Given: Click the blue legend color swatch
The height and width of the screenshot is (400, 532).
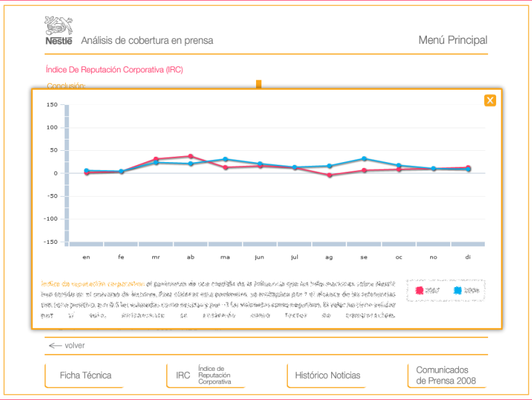Looking at the screenshot, I should tap(458, 290).
